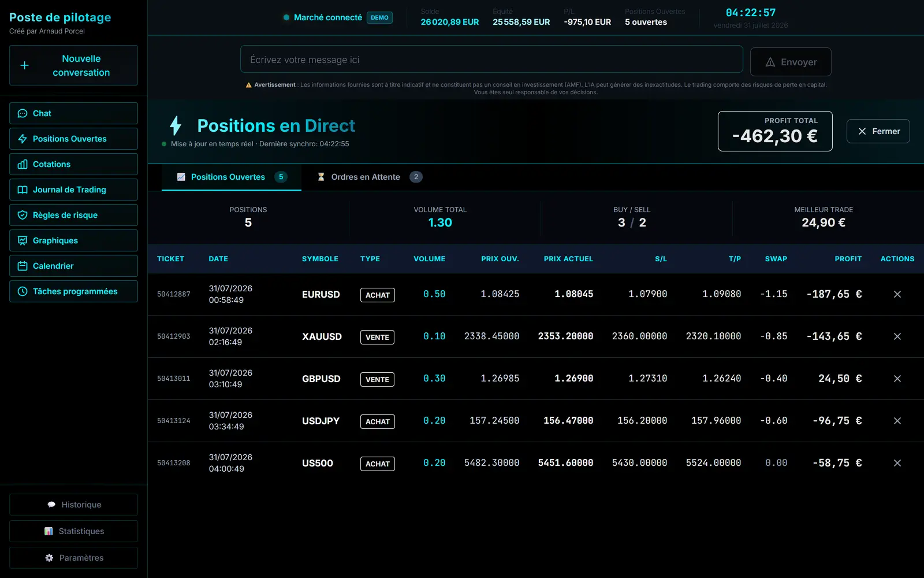The image size is (924, 578).
Task: Click the Envoyer button
Action: point(791,62)
